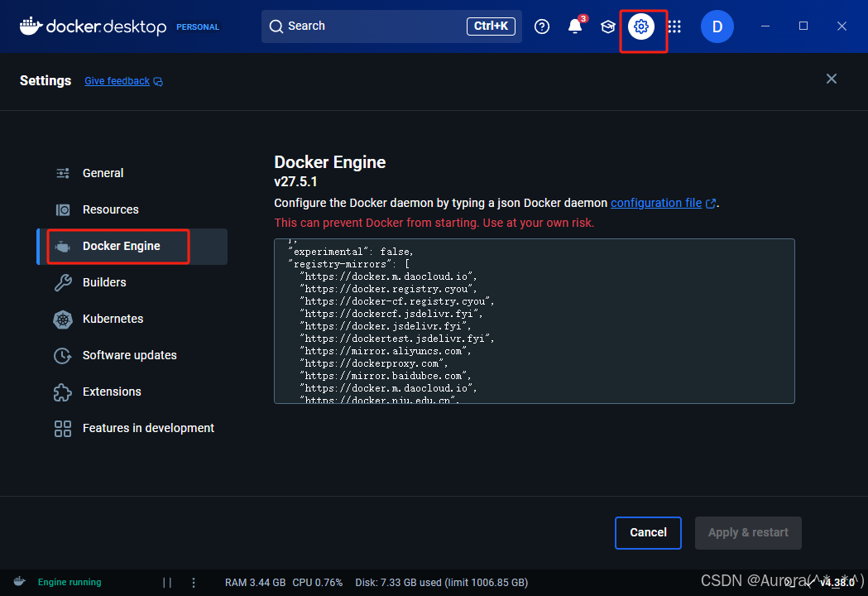Close the Settings panel

pos(831,79)
